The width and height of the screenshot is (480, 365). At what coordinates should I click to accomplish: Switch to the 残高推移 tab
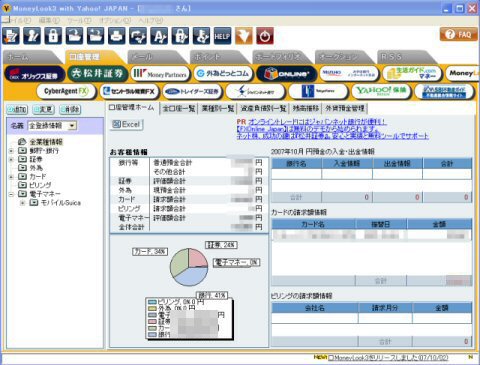click(x=306, y=108)
